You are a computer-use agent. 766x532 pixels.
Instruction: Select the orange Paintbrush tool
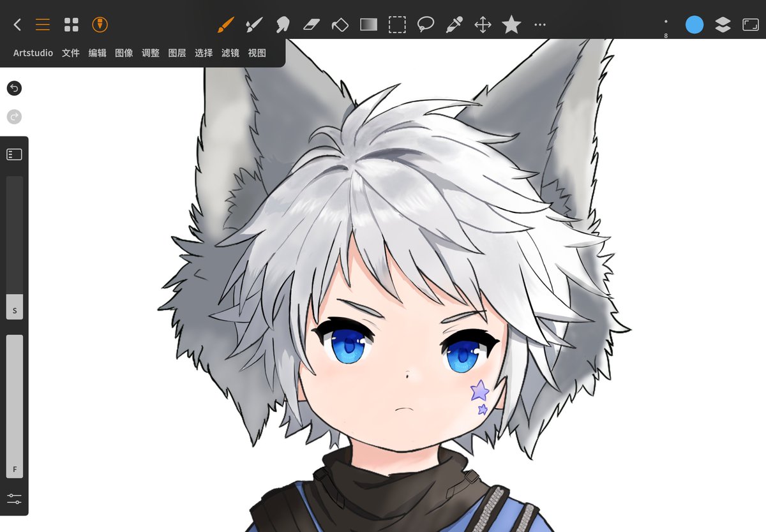point(225,25)
